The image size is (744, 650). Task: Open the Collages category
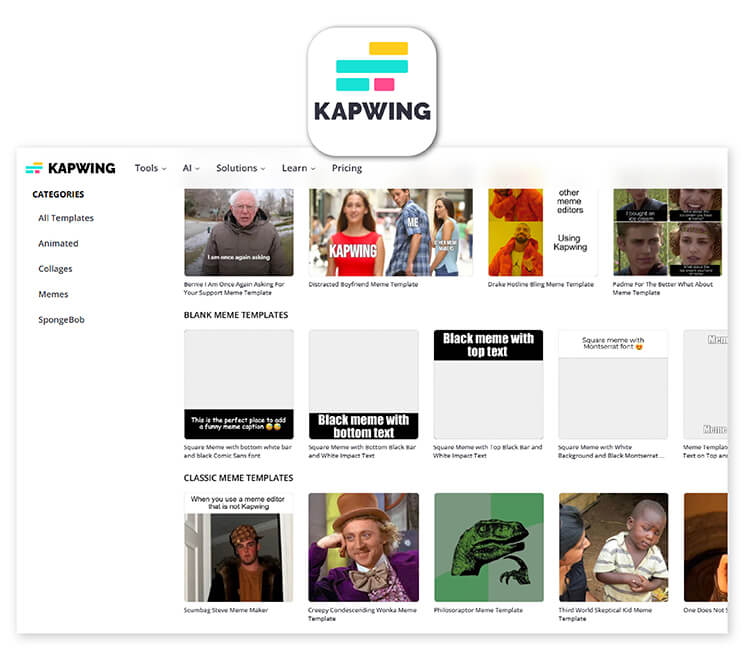coord(56,269)
